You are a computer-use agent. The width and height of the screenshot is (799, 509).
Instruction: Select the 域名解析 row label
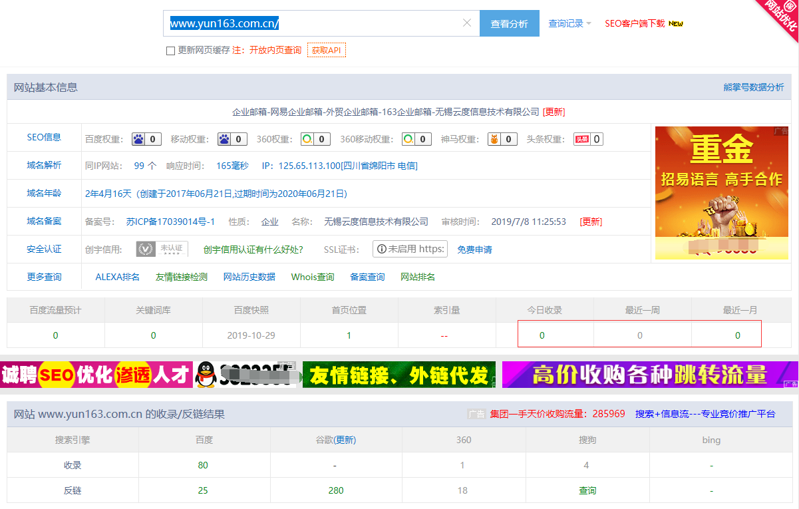coord(44,165)
